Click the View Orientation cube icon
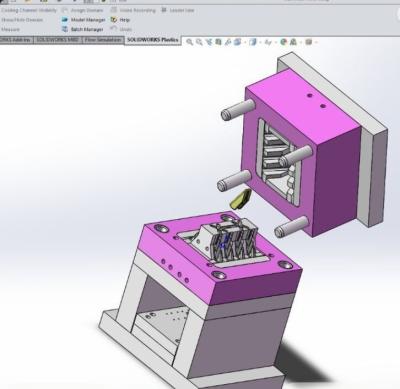The width and height of the screenshot is (400, 389). pos(238,42)
